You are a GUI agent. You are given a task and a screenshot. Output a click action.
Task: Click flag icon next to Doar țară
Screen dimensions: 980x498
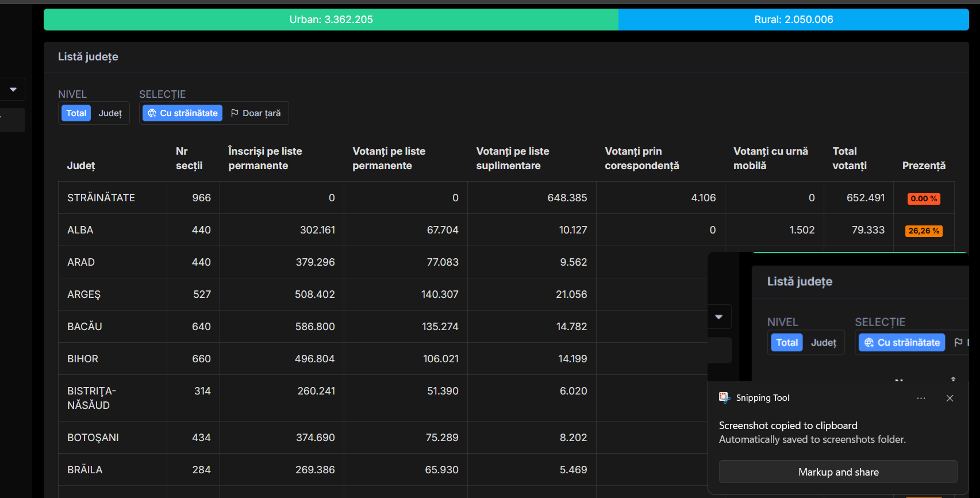235,113
